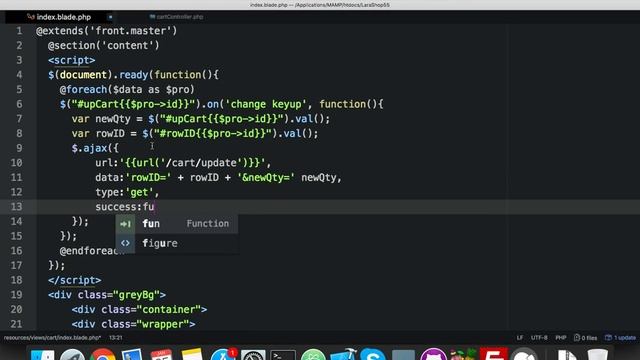Click line number 21 in gutter
Screen dimensions: 640x360
coord(16,324)
